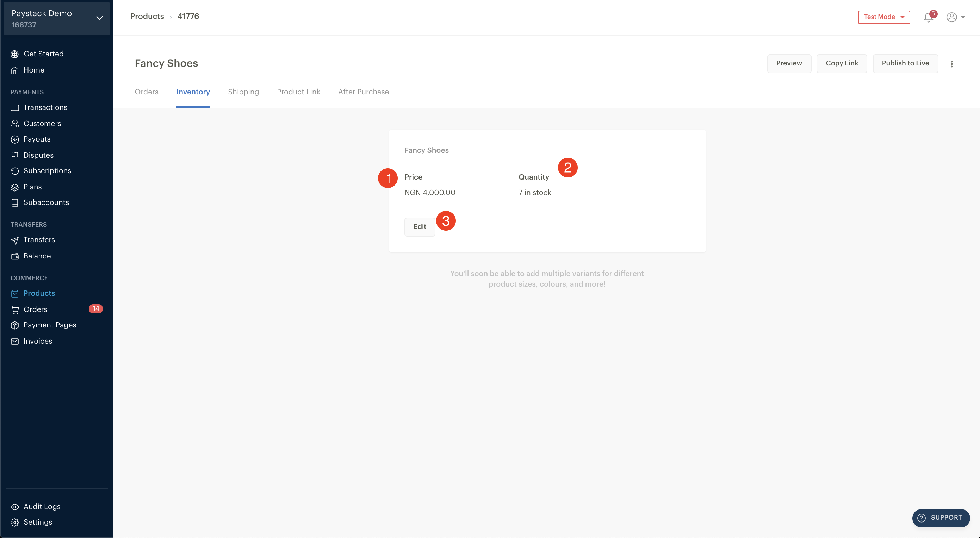Click the Products commerce icon
Viewport: 980px width, 538px height.
14,294
